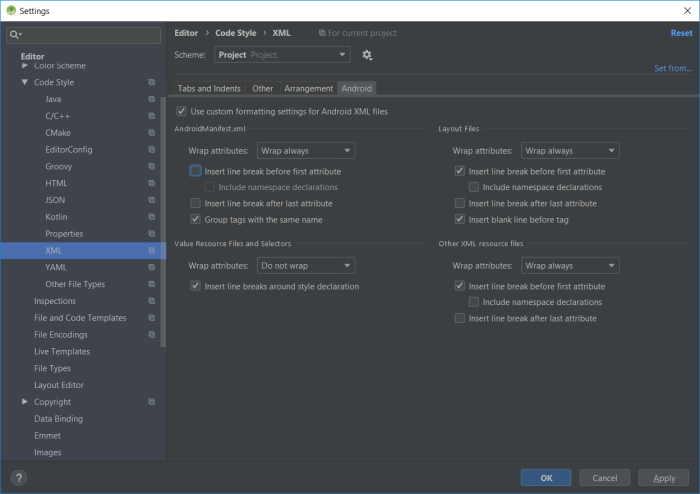Viewport: 700px width, 494px height.
Task: Click project-level icon beside Copyright
Action: [x=152, y=402]
